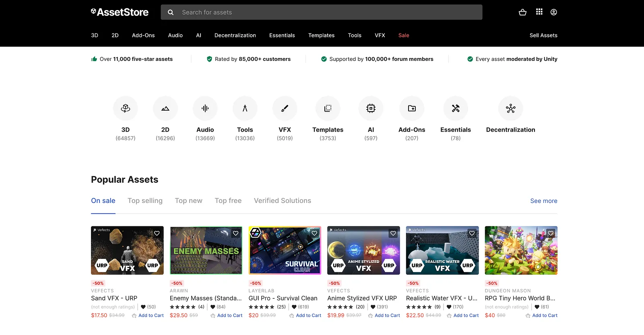Favorite the Sand VFX thumbnail heart

click(x=157, y=233)
